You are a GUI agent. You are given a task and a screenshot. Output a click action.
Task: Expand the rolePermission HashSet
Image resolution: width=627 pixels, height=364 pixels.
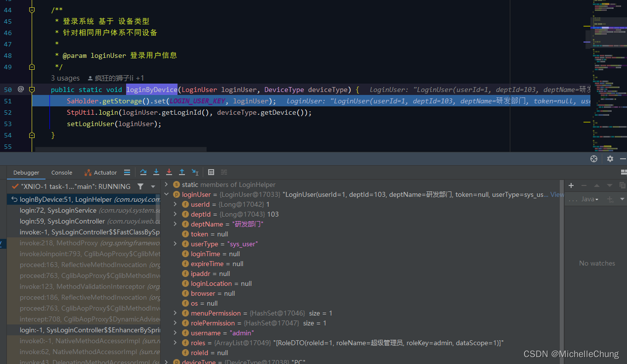click(175, 323)
